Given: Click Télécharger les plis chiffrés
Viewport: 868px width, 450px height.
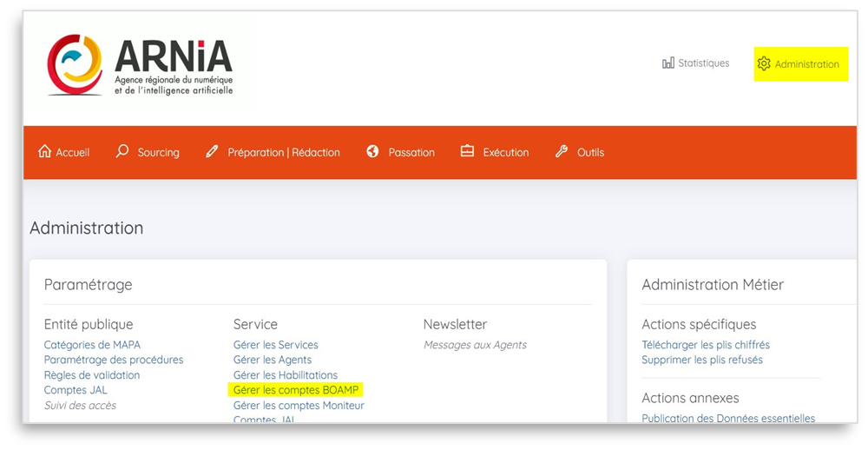Looking at the screenshot, I should (x=705, y=345).
